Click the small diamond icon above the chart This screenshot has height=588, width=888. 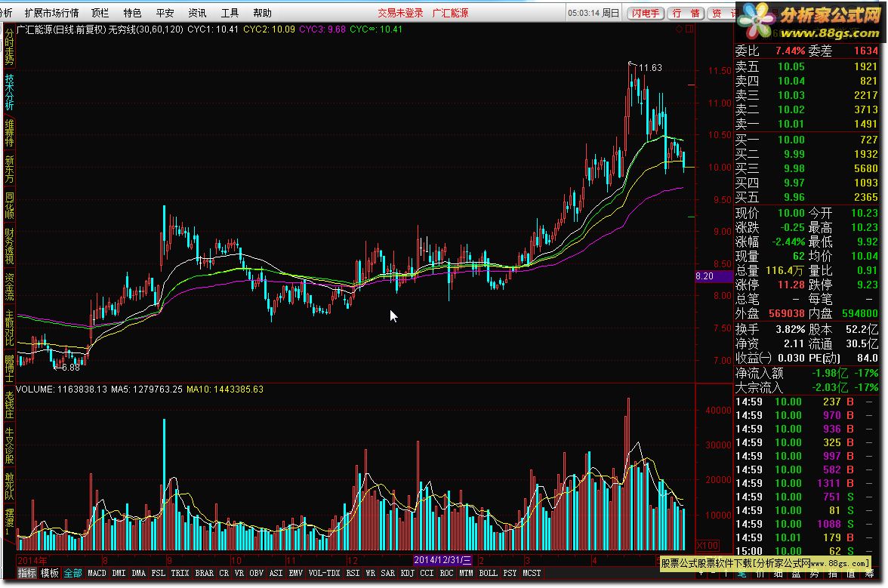pos(679,29)
